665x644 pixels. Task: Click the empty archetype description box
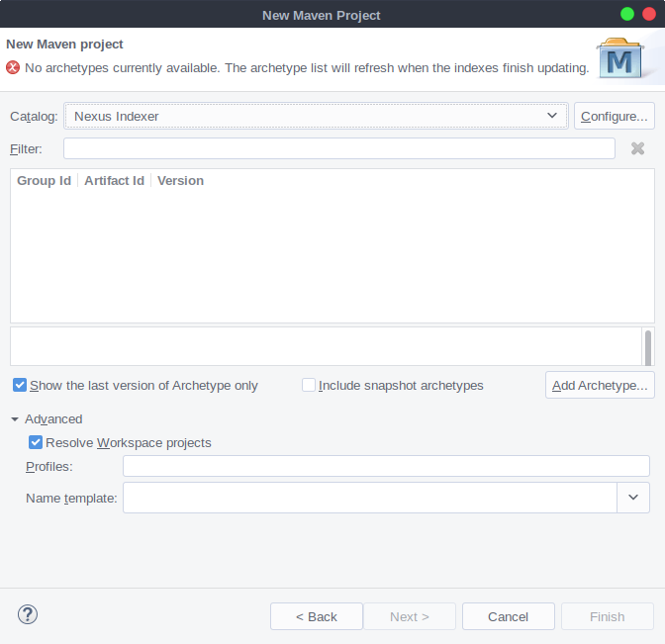pos(326,346)
